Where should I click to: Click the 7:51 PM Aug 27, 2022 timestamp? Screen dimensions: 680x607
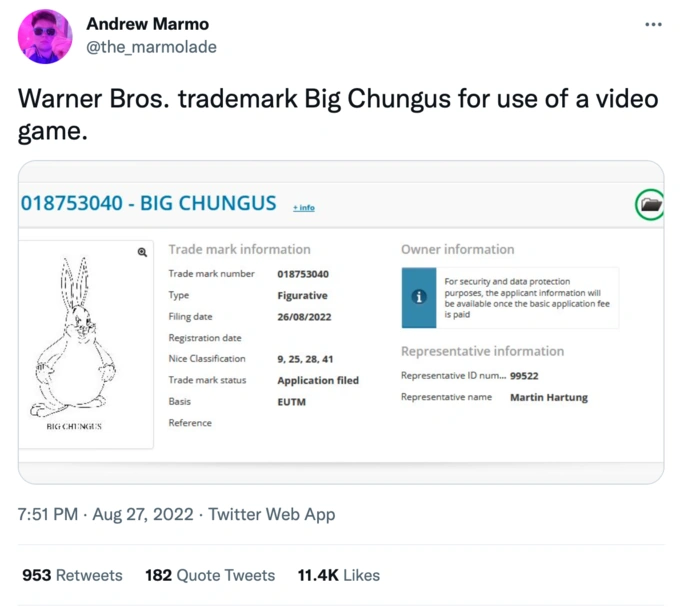coord(104,514)
